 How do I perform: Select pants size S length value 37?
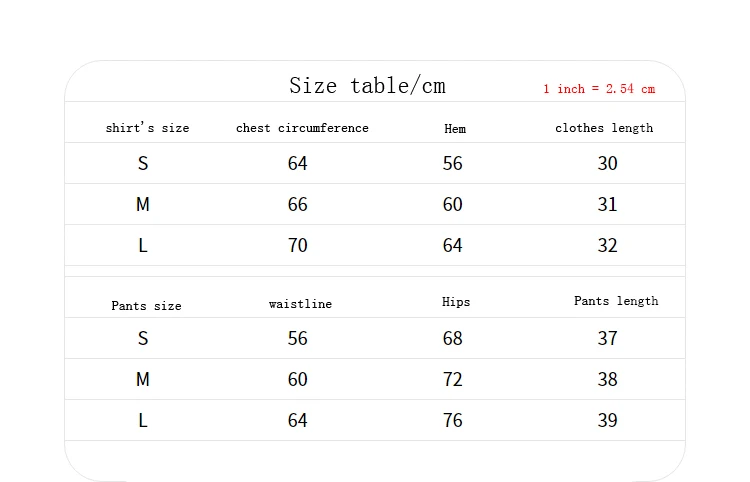tap(608, 339)
